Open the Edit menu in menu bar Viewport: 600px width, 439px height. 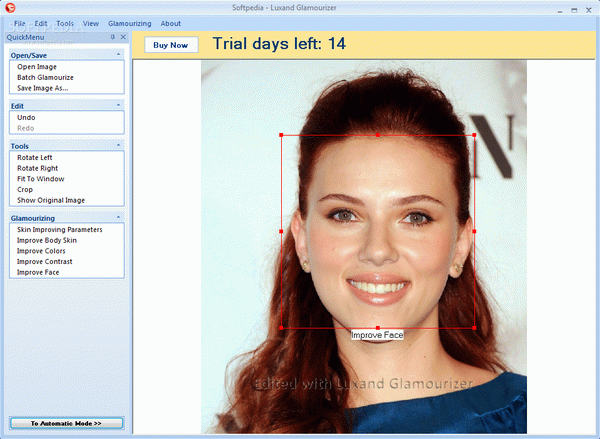(41, 23)
